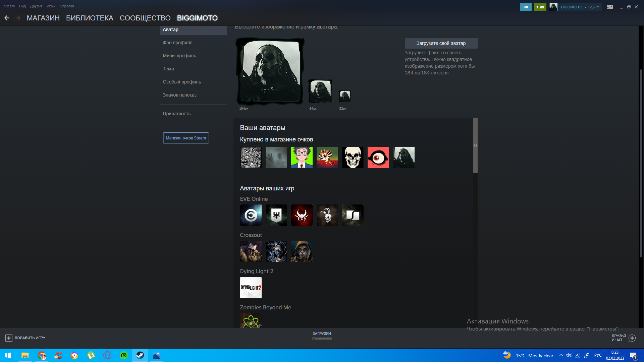Select the white skull avatar
Viewport: 644px width, 362px height.
(x=353, y=158)
